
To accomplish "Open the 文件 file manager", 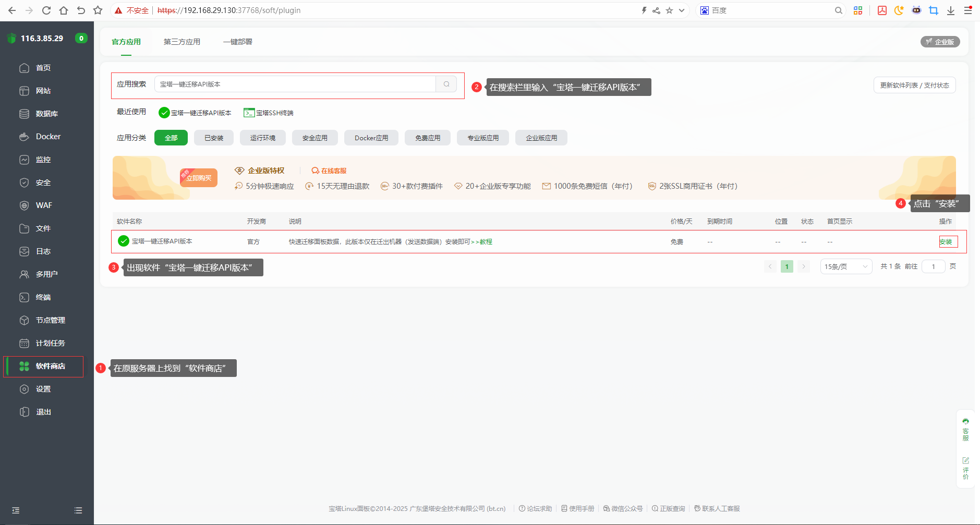I will point(43,228).
